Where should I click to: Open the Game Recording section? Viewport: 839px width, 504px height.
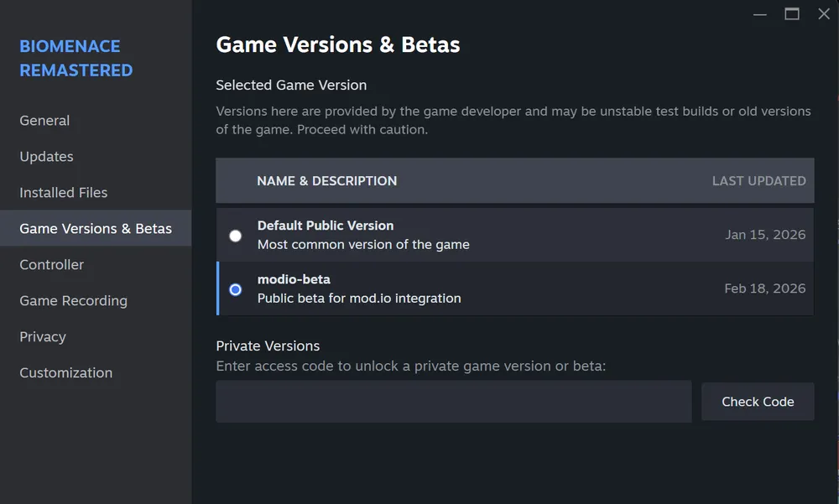74,301
